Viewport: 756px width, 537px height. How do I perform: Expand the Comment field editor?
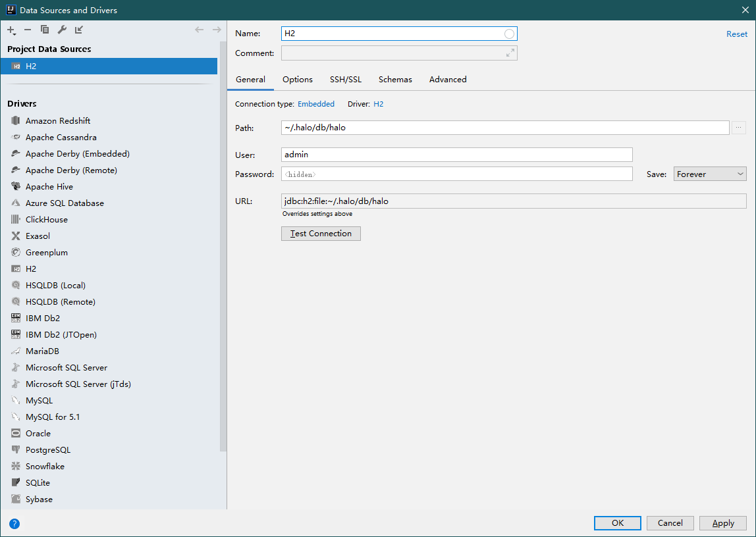(510, 53)
